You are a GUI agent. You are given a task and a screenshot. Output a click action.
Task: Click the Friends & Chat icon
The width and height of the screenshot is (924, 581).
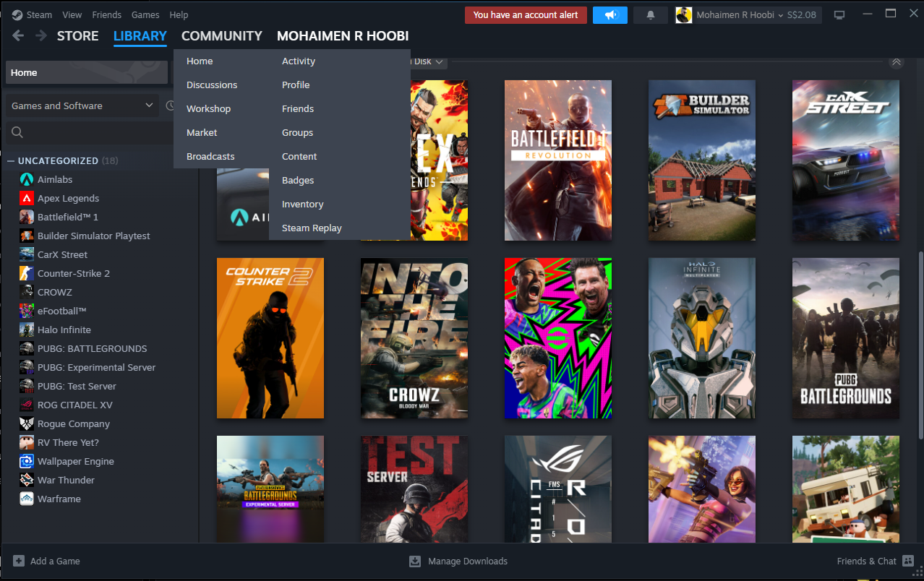pos(908,561)
